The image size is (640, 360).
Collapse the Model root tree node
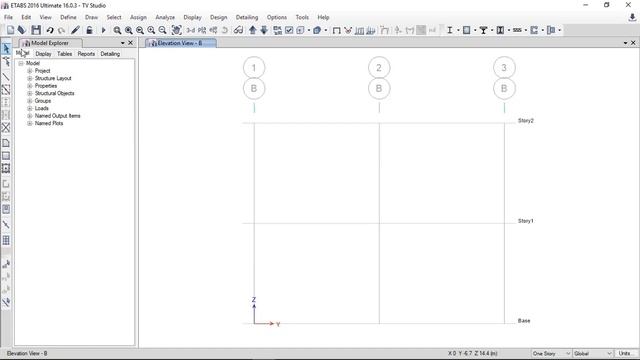(x=21, y=63)
